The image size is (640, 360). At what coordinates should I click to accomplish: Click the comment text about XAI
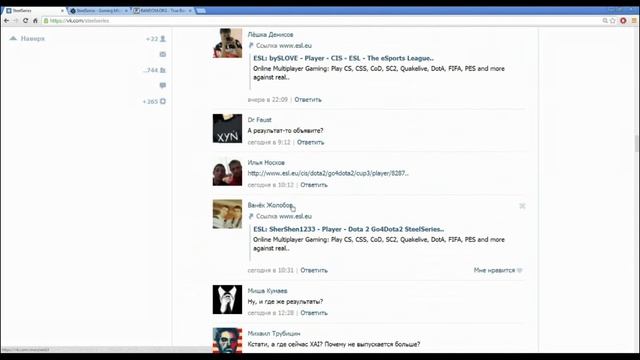(x=334, y=344)
